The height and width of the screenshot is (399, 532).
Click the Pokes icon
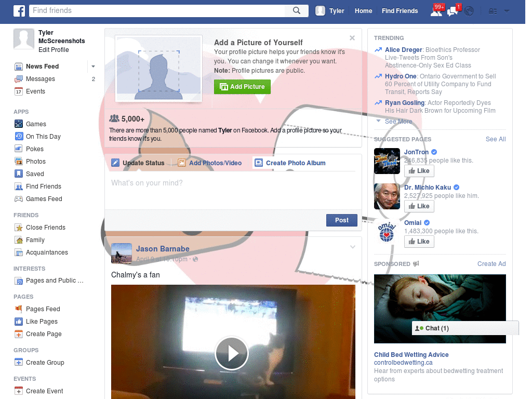(19, 149)
